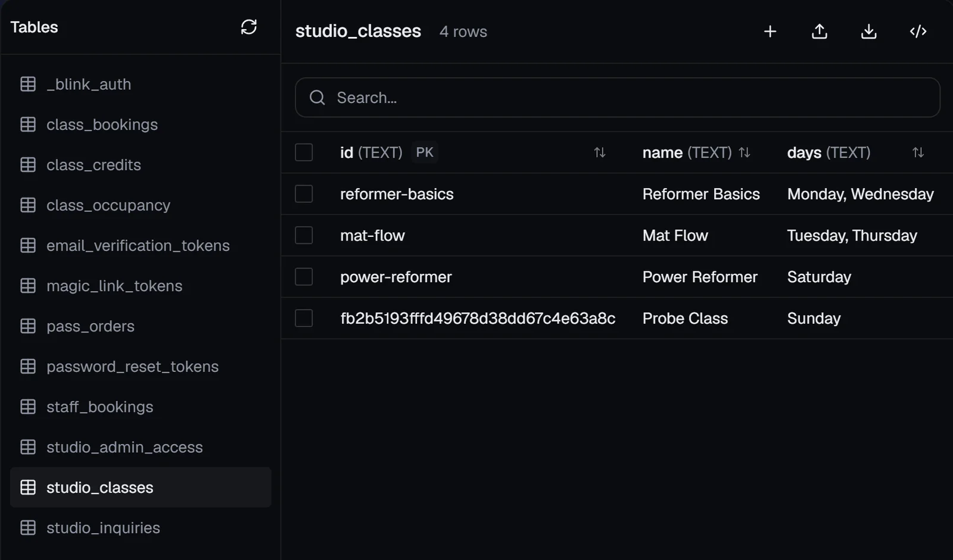Click the Saturday days cell
953x560 pixels.
click(819, 277)
